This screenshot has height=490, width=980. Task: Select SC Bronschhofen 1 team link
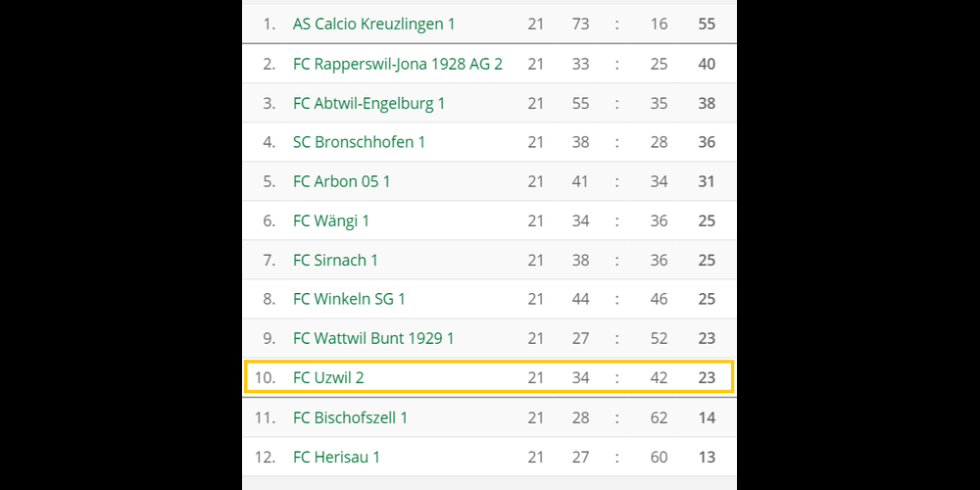coord(359,142)
